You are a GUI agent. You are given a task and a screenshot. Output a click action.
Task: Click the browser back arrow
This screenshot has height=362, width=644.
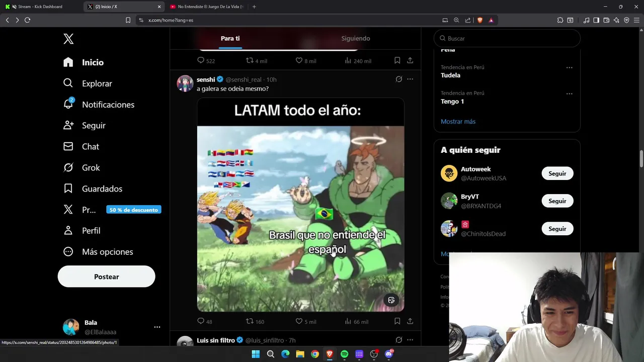(7, 20)
